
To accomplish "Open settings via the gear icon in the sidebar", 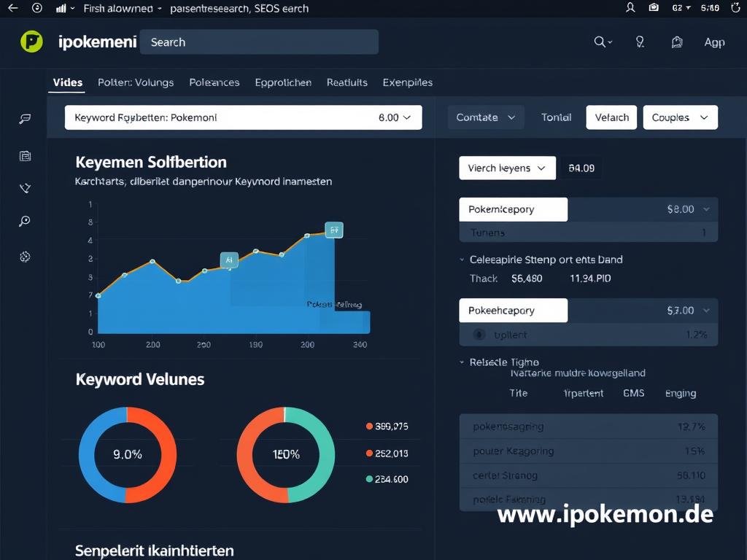I will click(25, 257).
